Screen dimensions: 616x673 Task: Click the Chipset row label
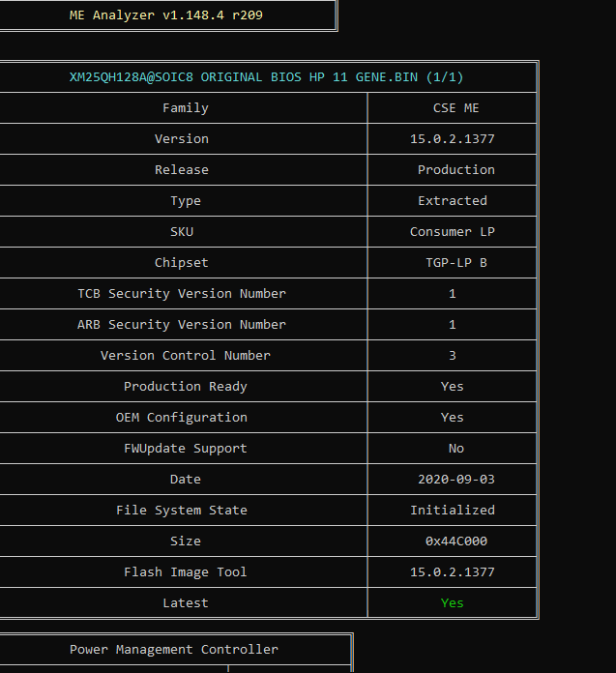tap(182, 263)
